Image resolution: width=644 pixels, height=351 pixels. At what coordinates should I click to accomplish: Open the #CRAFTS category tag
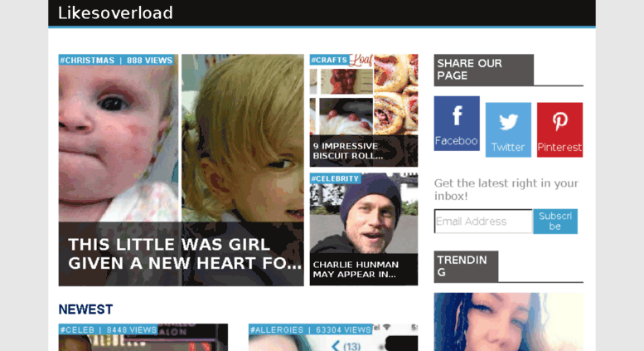click(329, 60)
